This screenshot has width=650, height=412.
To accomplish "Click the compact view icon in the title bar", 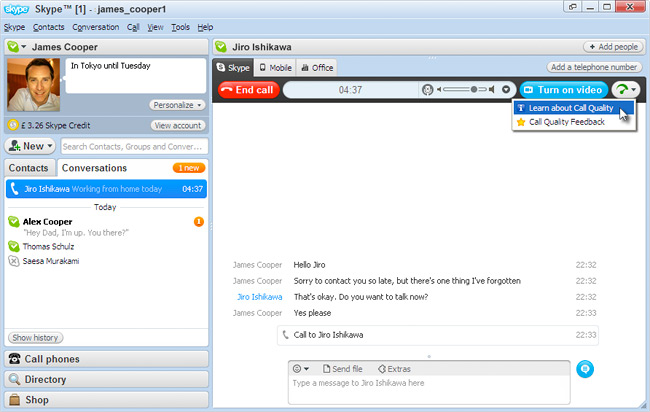I will (572, 7).
